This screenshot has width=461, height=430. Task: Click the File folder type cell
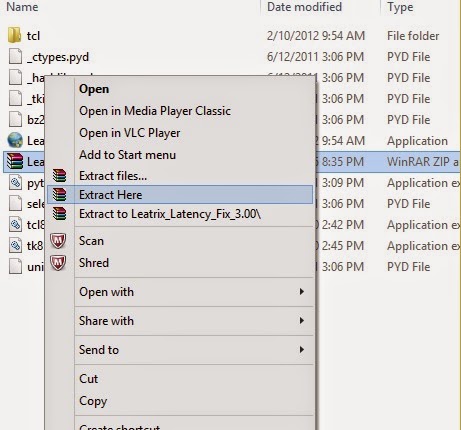click(413, 36)
